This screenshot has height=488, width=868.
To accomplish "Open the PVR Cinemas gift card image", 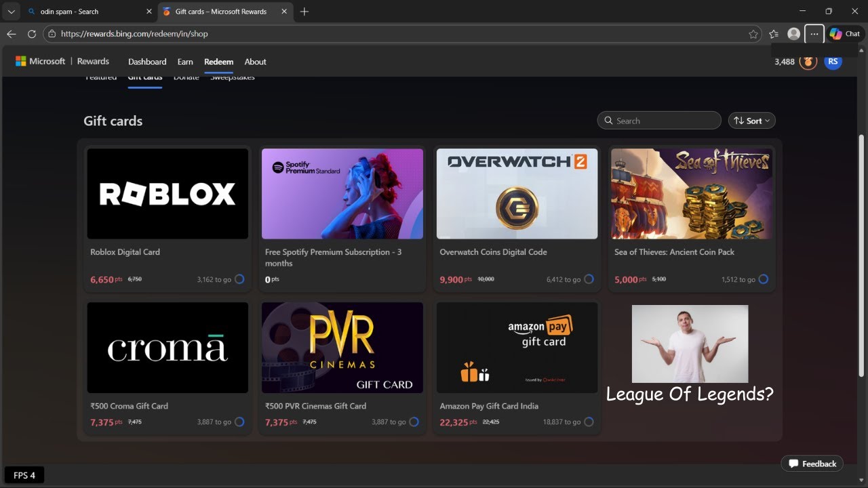I will point(342,348).
